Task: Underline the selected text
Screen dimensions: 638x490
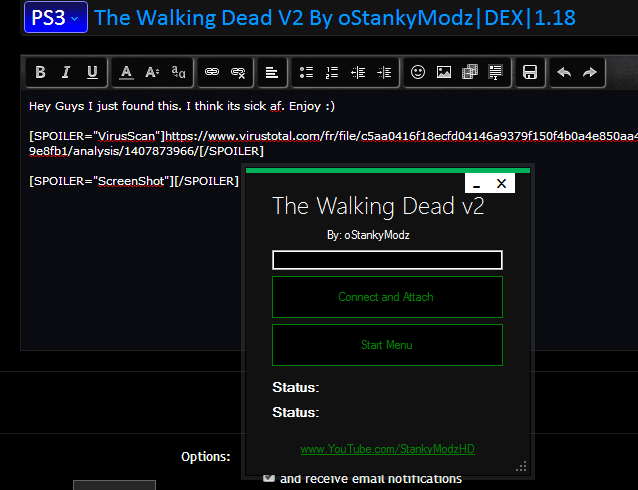Action: point(92,72)
